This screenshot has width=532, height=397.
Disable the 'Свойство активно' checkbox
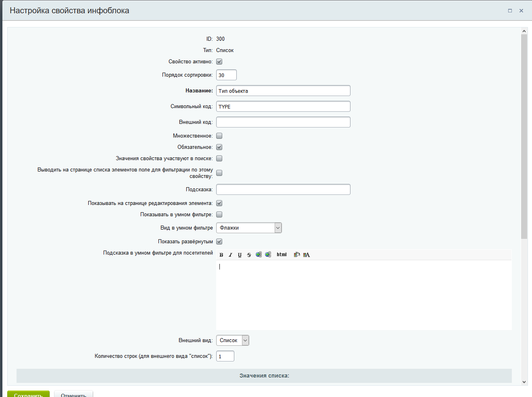point(219,62)
